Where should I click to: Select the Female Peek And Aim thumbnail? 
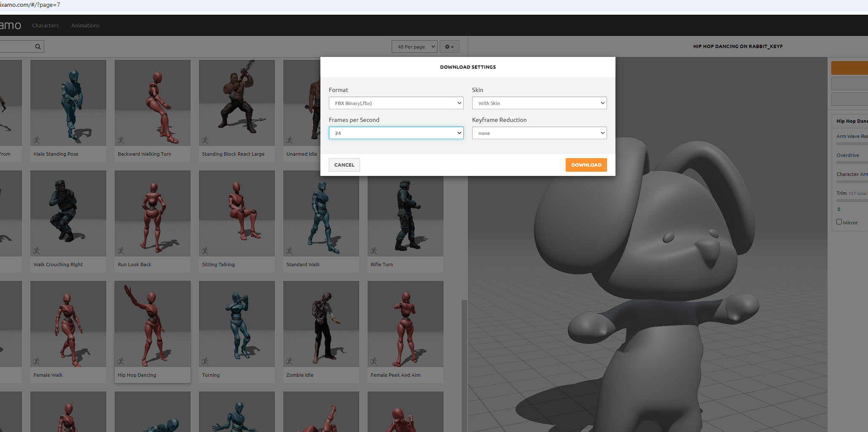pos(406,324)
